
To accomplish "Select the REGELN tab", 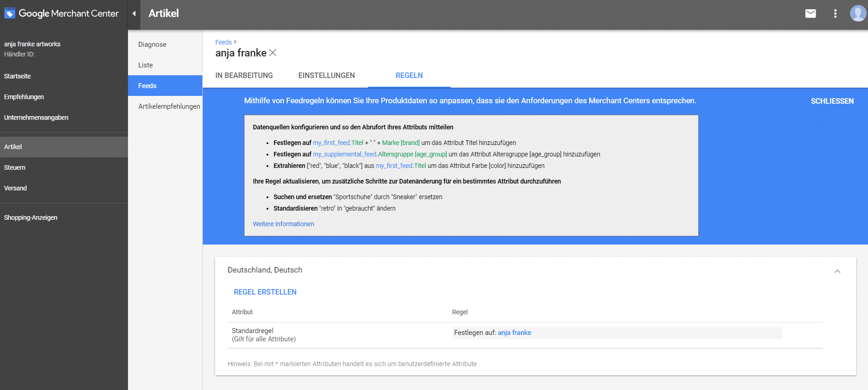I will coord(409,75).
